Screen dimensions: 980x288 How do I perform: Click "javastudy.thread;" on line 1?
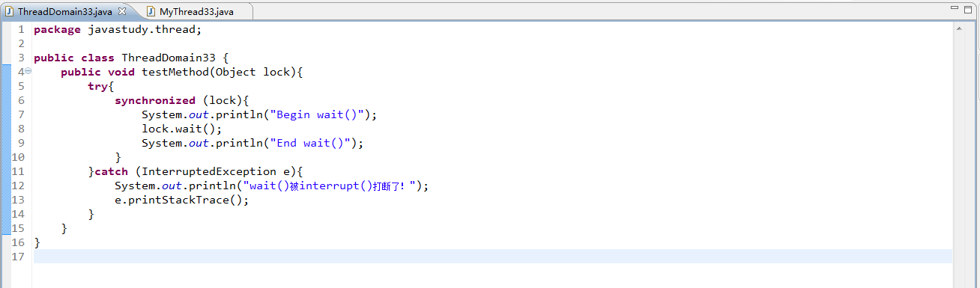145,29
